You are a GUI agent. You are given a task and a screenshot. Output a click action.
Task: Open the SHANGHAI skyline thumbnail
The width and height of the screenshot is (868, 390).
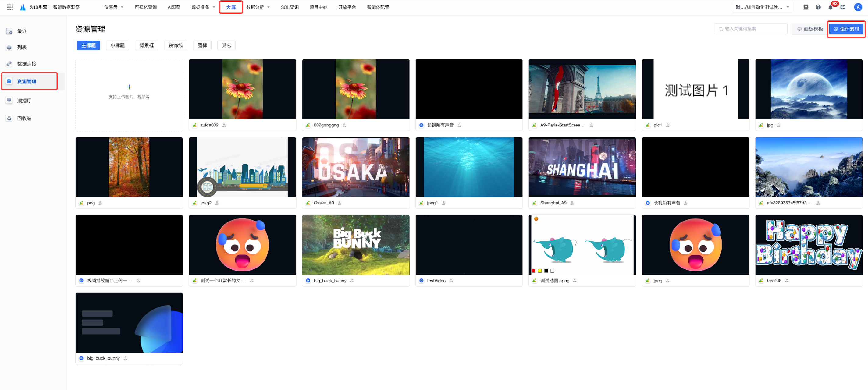(x=582, y=167)
